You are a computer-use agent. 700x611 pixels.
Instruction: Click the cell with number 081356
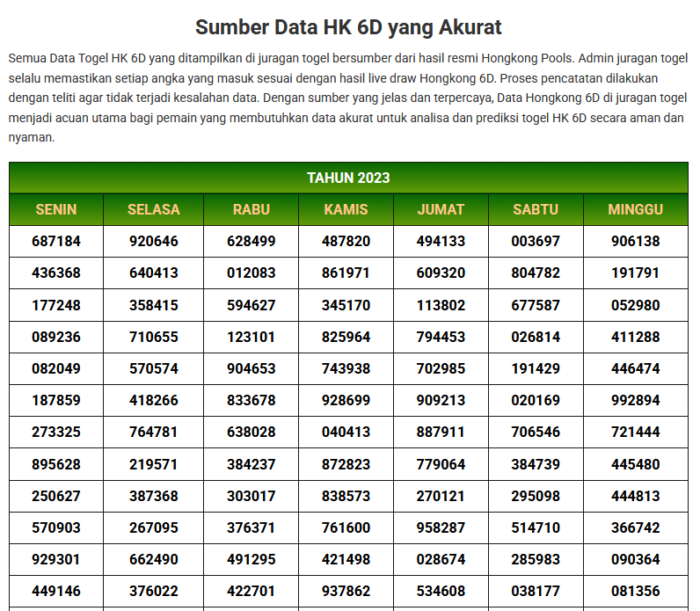tap(636, 591)
